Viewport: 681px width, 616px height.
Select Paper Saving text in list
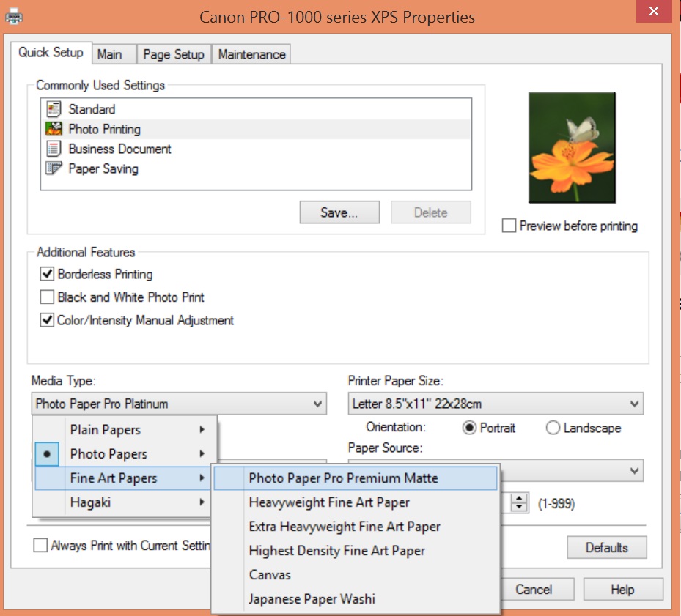103,169
